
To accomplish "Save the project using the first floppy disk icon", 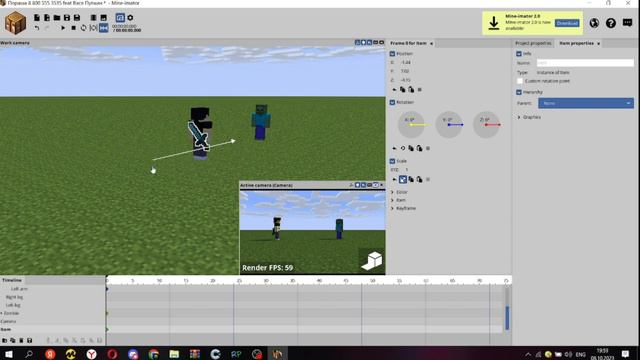I will point(67,18).
